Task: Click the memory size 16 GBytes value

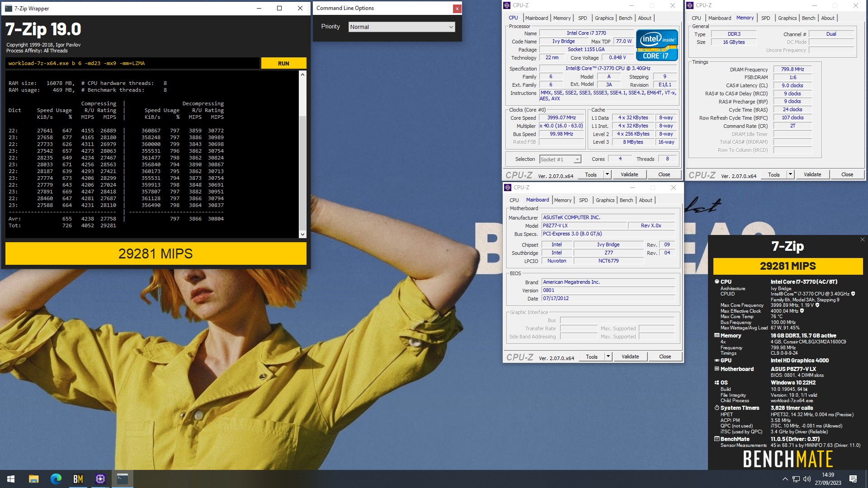Action: tap(734, 42)
